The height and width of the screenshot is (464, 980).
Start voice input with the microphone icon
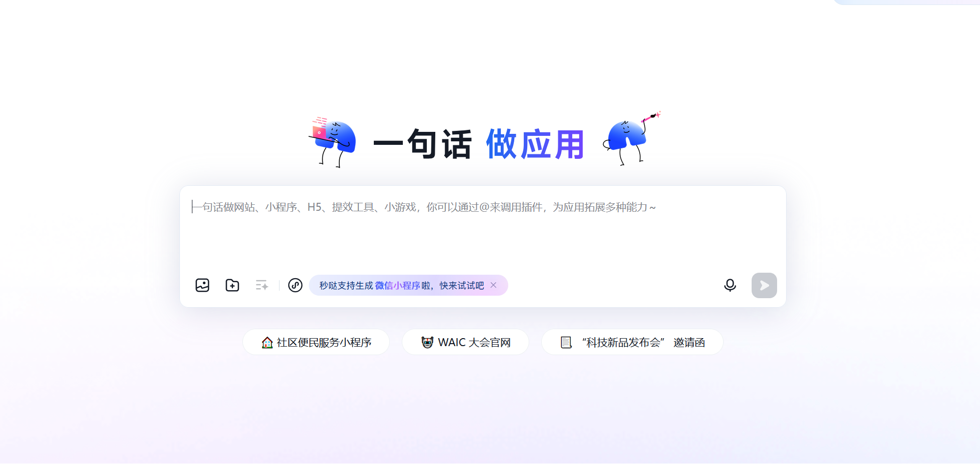(730, 285)
